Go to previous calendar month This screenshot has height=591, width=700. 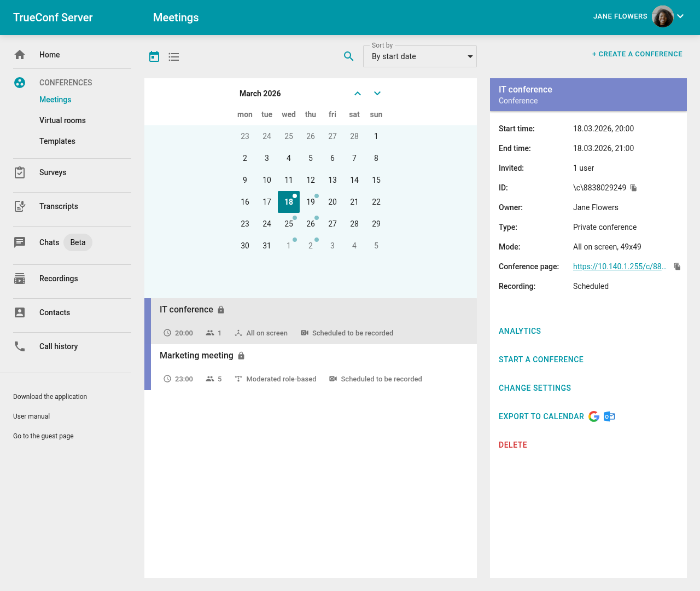358,94
